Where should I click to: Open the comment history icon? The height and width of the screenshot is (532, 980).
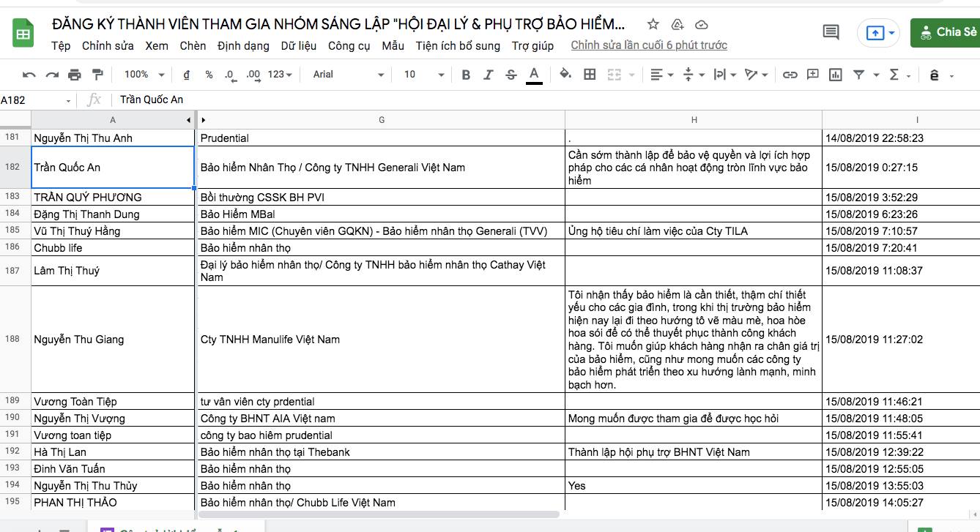831,32
